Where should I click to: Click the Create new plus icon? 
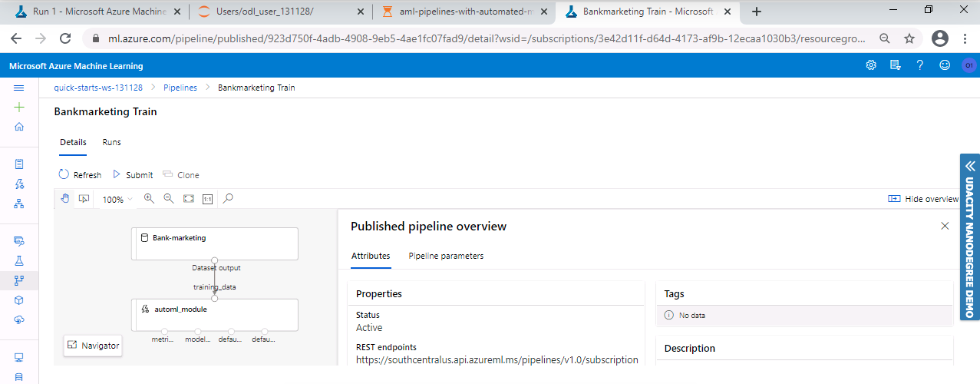[19, 108]
